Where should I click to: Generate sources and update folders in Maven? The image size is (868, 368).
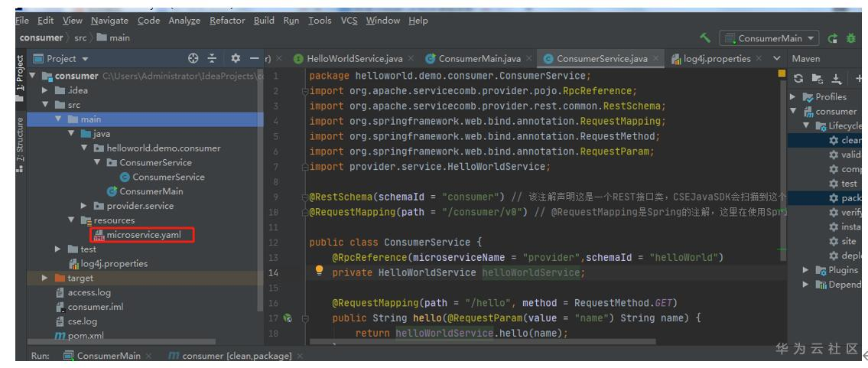pos(817,79)
